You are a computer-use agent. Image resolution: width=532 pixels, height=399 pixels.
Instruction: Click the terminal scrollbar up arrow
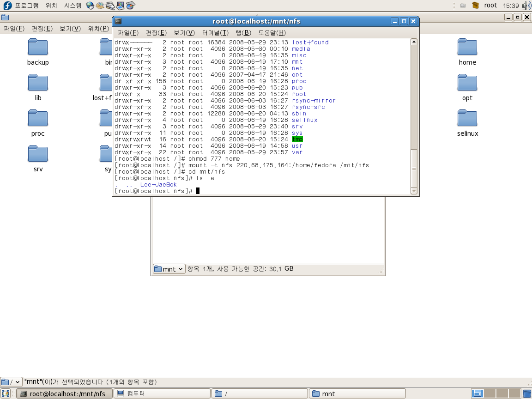414,42
